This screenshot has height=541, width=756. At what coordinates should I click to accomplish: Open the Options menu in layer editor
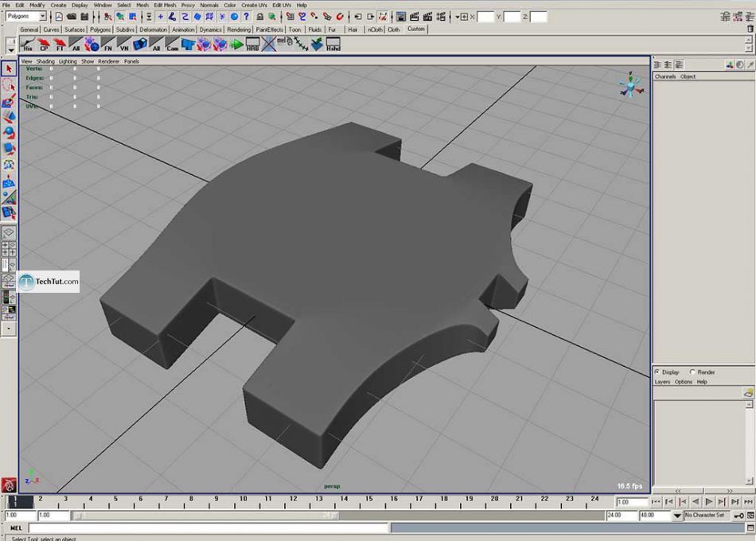pyautogui.click(x=684, y=381)
